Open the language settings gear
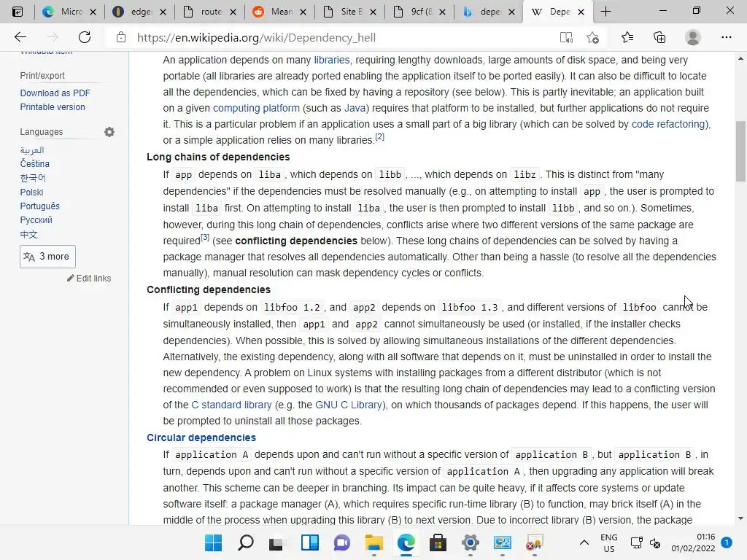Image resolution: width=747 pixels, height=560 pixels. tap(109, 132)
